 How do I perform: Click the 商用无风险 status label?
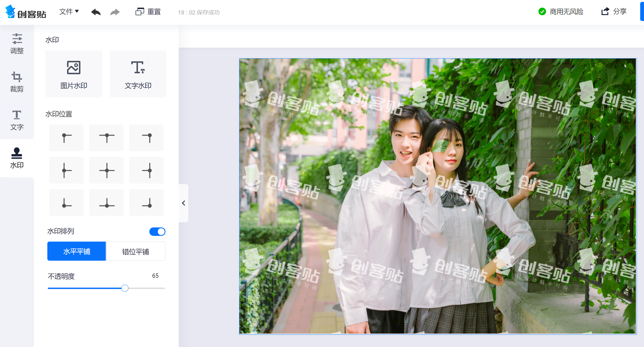click(x=566, y=12)
